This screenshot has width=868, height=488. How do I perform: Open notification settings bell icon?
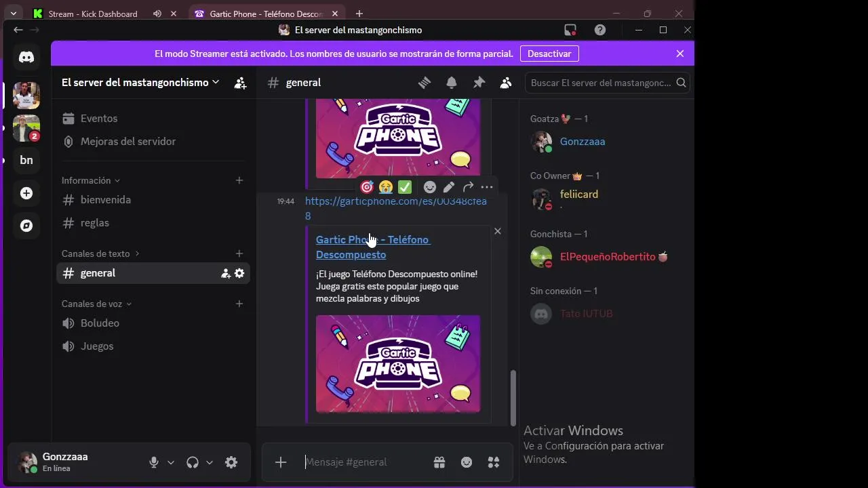click(452, 83)
